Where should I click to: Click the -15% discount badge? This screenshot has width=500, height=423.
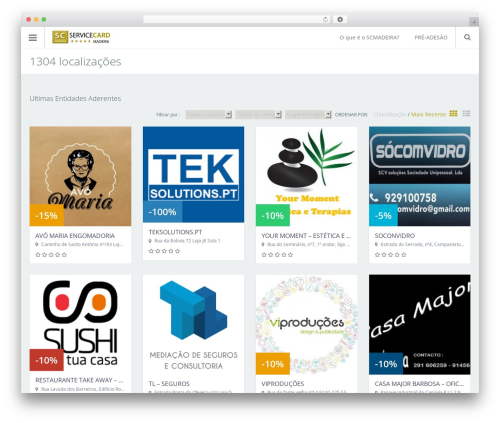(x=47, y=215)
